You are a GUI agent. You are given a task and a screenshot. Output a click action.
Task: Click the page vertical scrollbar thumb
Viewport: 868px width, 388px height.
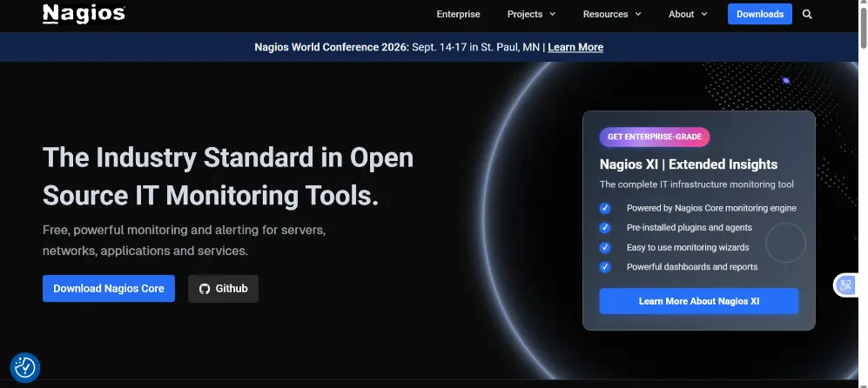click(863, 26)
